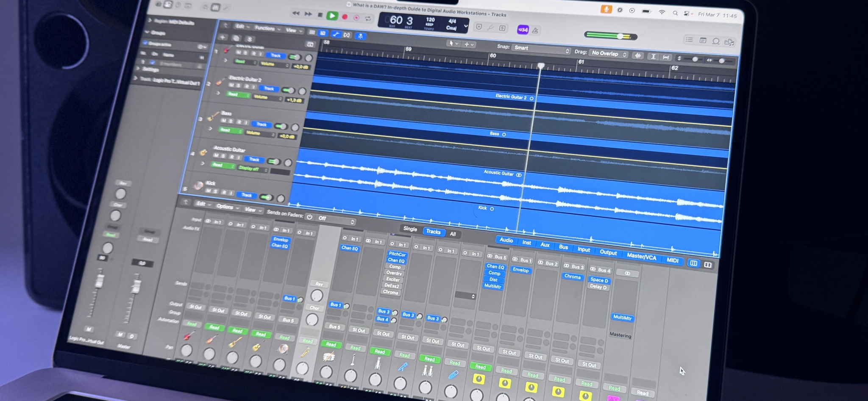The height and width of the screenshot is (401, 868).
Task: Click the snare drum channel strip icon
Action: coord(328,357)
